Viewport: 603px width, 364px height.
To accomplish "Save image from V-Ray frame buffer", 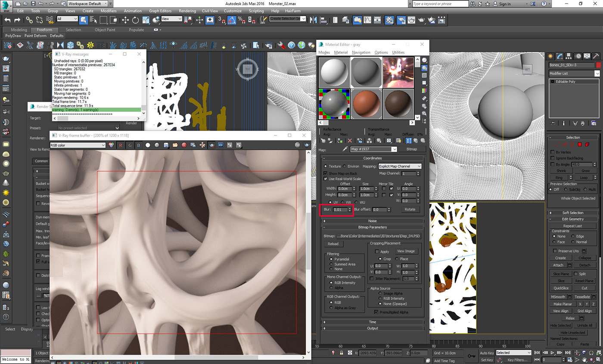I will 166,145.
